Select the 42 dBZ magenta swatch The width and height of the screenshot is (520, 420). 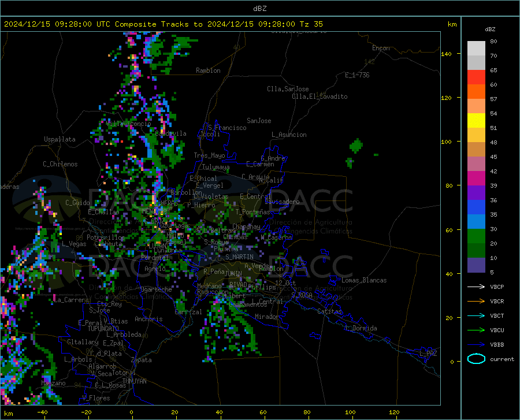[x=476, y=179]
